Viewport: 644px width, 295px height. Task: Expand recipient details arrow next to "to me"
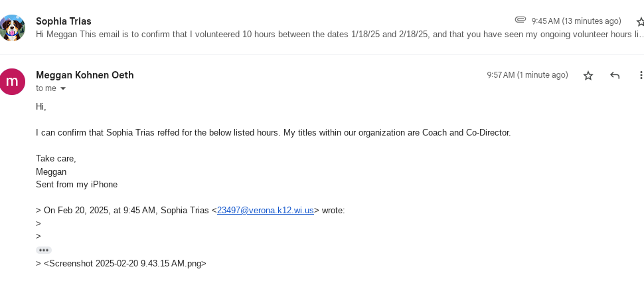point(64,89)
